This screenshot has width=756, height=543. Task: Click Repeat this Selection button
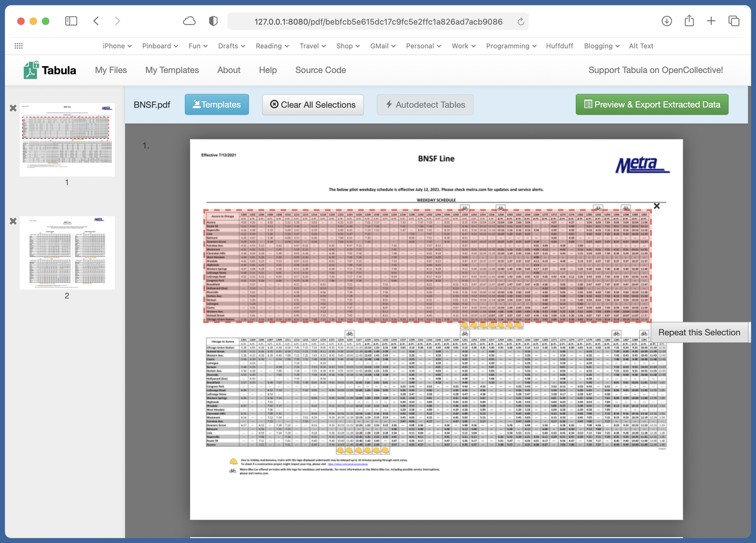tap(699, 333)
